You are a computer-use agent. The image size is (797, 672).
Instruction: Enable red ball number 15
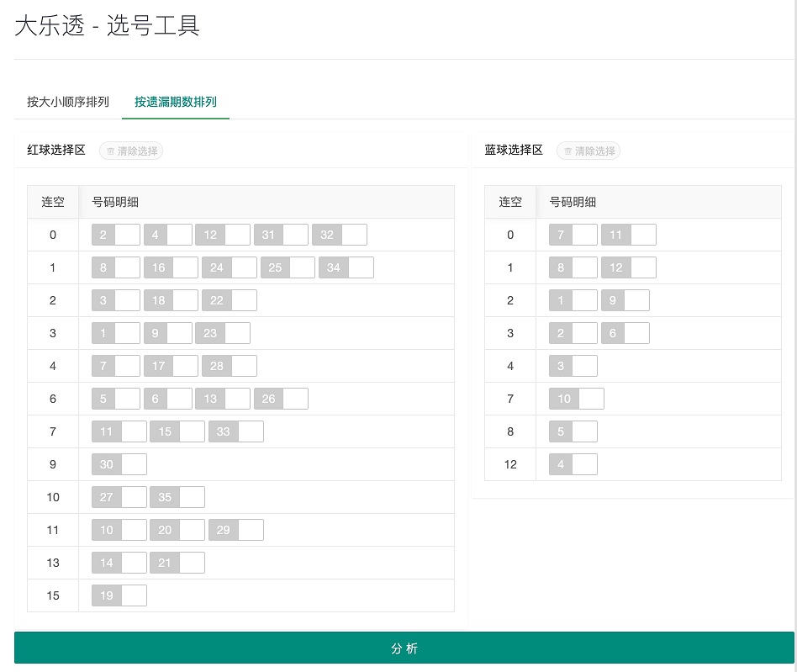point(177,431)
